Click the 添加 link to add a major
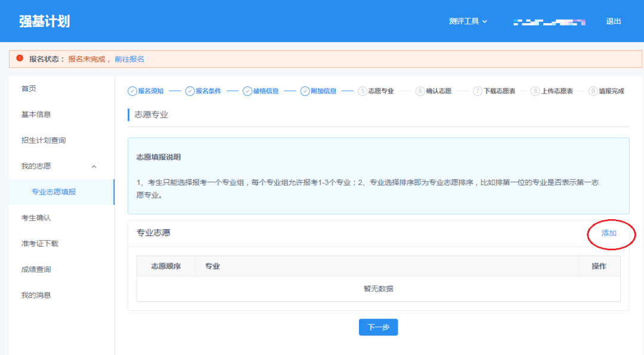The width and height of the screenshot is (644, 355). tap(609, 233)
